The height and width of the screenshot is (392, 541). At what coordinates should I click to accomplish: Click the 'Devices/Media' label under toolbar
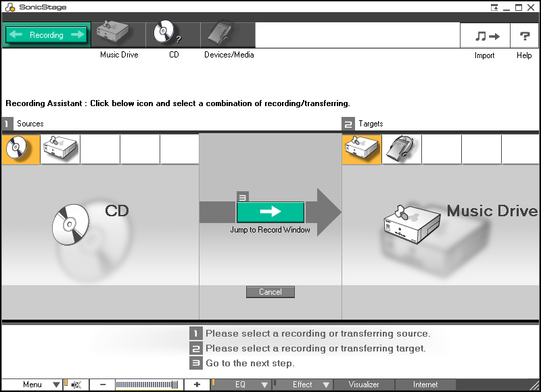(x=229, y=55)
